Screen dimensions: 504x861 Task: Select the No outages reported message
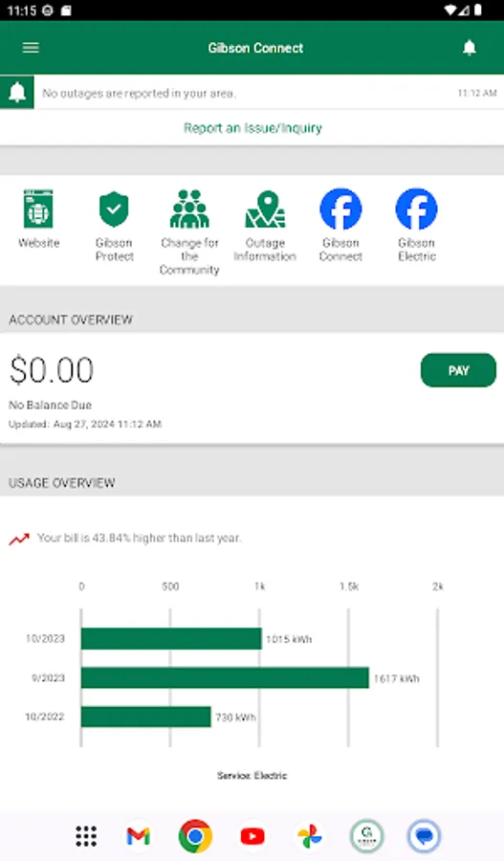click(x=139, y=94)
